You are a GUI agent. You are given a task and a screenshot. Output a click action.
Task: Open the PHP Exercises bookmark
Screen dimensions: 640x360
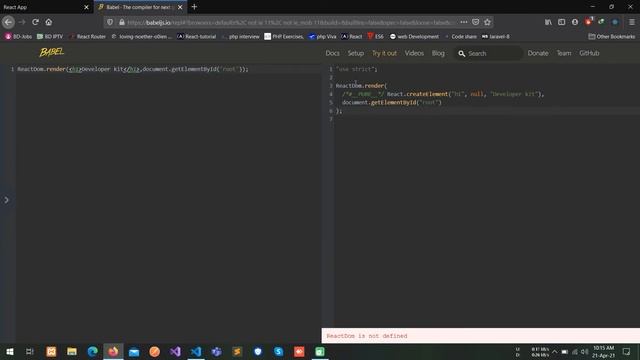coord(284,36)
